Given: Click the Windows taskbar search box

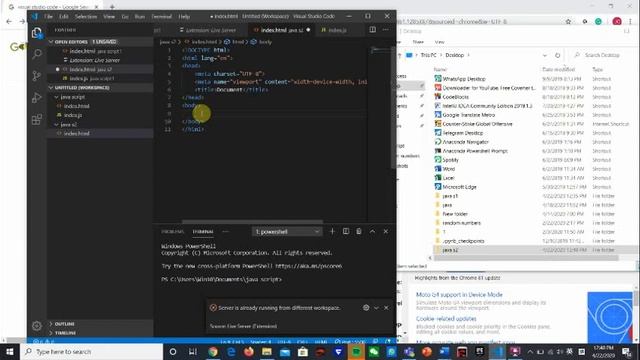Looking at the screenshot, I should (x=91, y=351).
